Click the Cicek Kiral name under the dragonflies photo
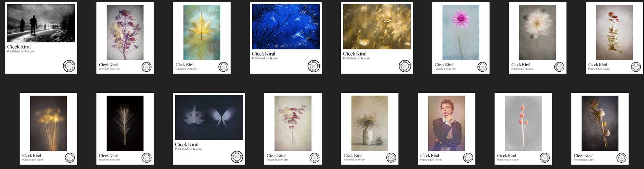This screenshot has width=644, height=169. [264, 54]
